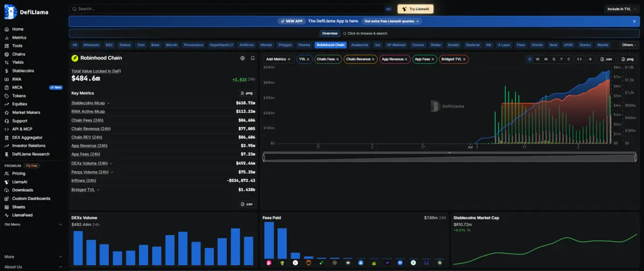The width and height of the screenshot is (644, 271).
Task: Click the left handle of chart range slider
Action: (264, 157)
